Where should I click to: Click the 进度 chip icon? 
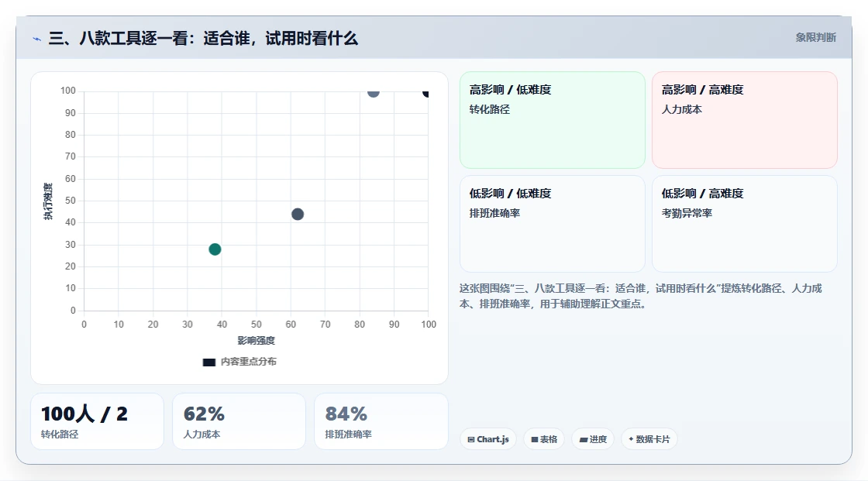tap(584, 439)
